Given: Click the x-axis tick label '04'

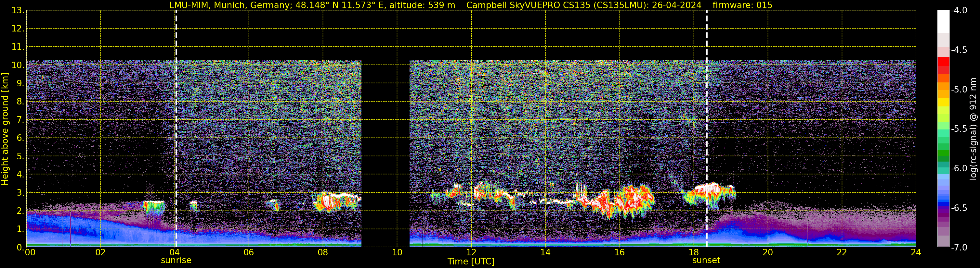Looking at the screenshot, I should point(175,252).
